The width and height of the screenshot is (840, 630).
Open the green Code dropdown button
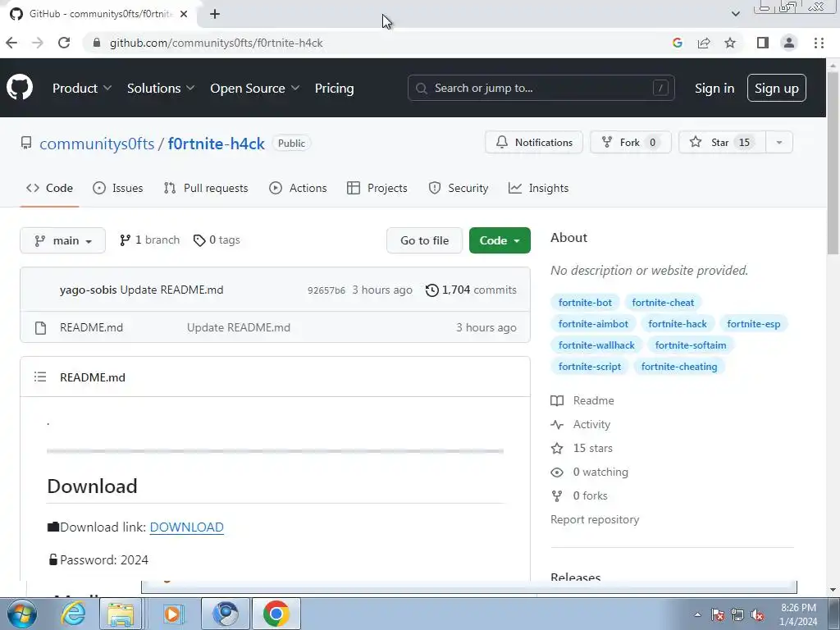click(x=500, y=240)
